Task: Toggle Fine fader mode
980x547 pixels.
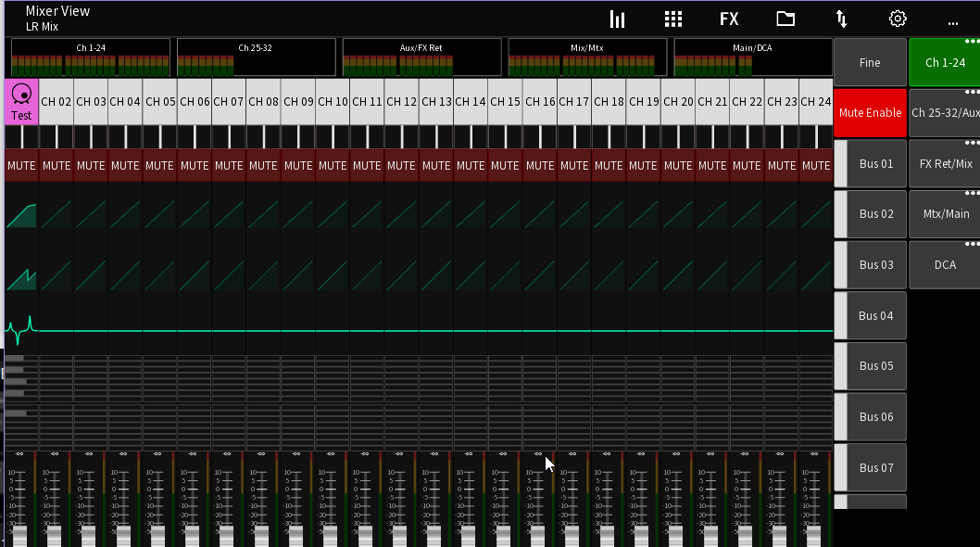Action: [x=870, y=63]
